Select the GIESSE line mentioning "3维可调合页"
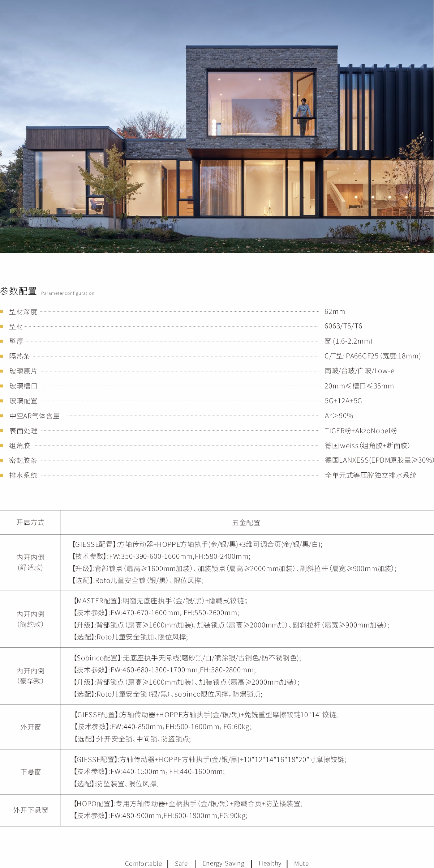 [x=197, y=544]
